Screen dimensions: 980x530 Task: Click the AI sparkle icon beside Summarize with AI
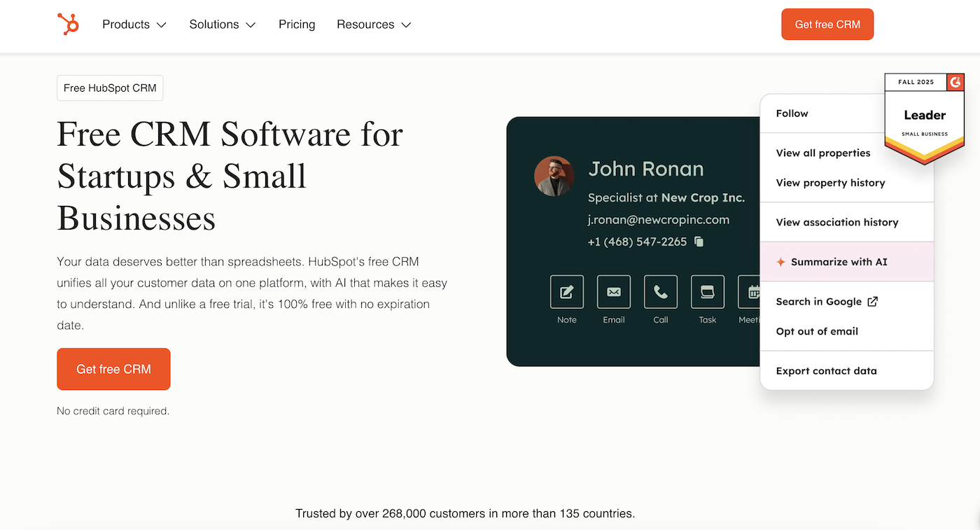pos(780,262)
